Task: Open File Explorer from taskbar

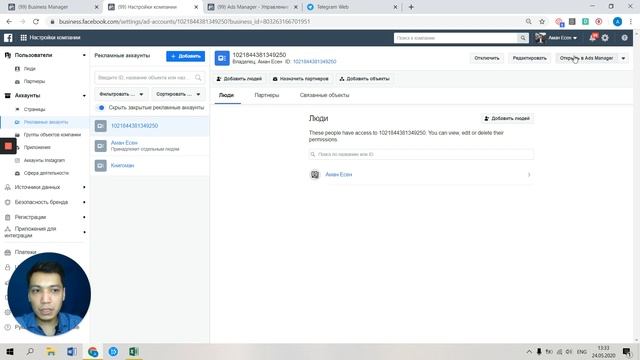Action: click(51, 351)
